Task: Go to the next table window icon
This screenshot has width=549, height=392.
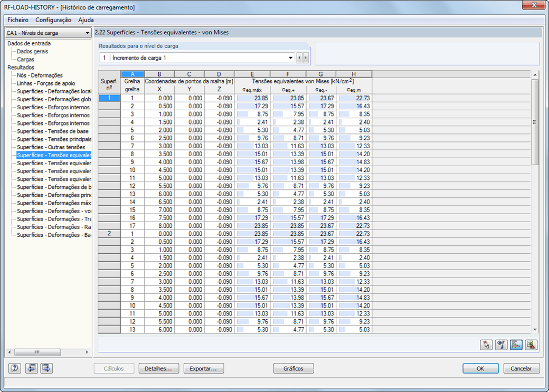Action: (x=46, y=368)
